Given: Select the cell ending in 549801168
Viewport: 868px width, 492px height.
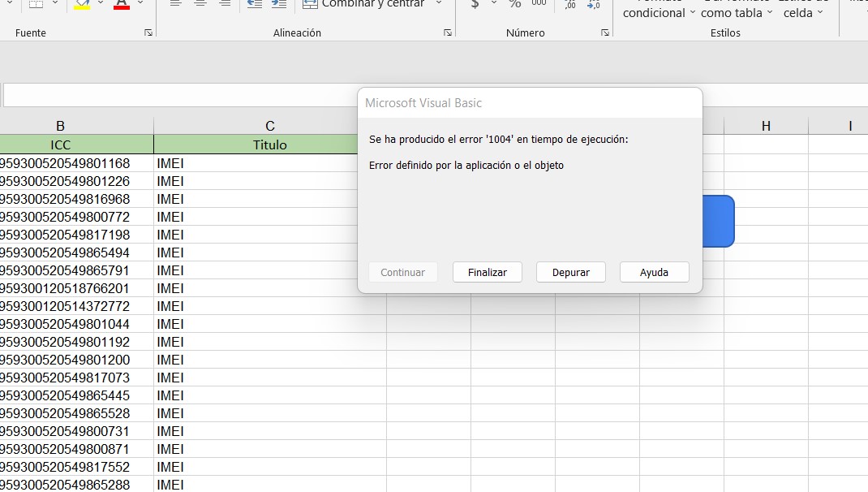Looking at the screenshot, I should (76, 163).
